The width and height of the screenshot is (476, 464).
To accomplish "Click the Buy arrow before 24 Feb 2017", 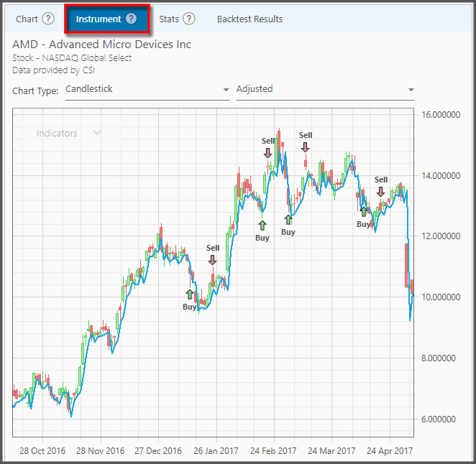I will pyautogui.click(x=262, y=226).
